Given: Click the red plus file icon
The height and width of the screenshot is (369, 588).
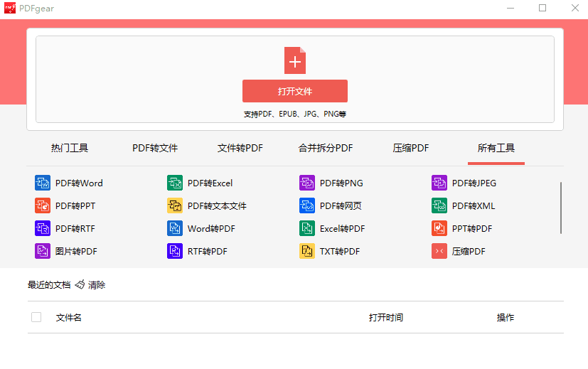Looking at the screenshot, I should 294,60.
